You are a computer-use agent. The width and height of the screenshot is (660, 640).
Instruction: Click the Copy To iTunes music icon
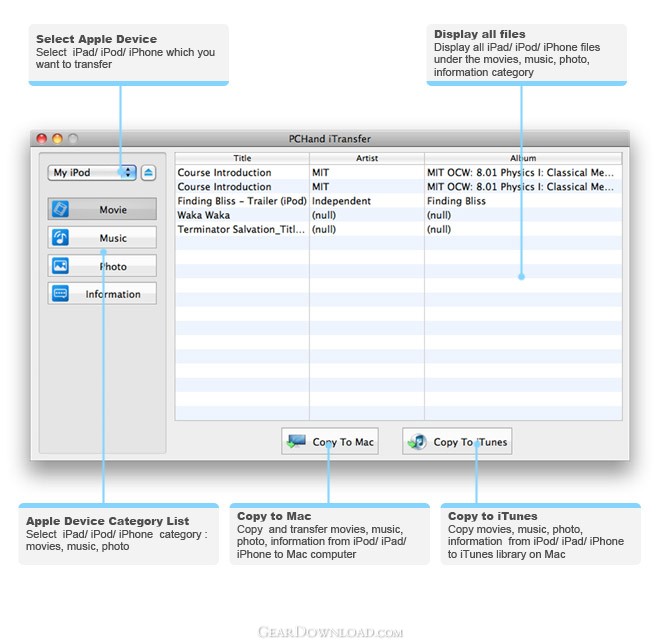(417, 442)
